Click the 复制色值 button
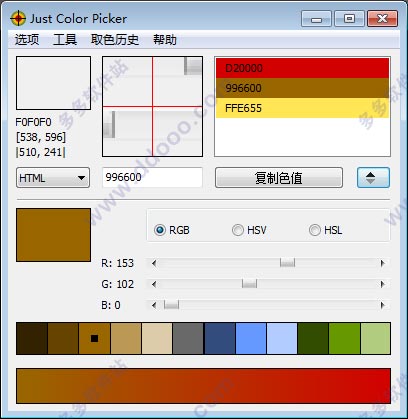The image size is (408, 419). (279, 178)
